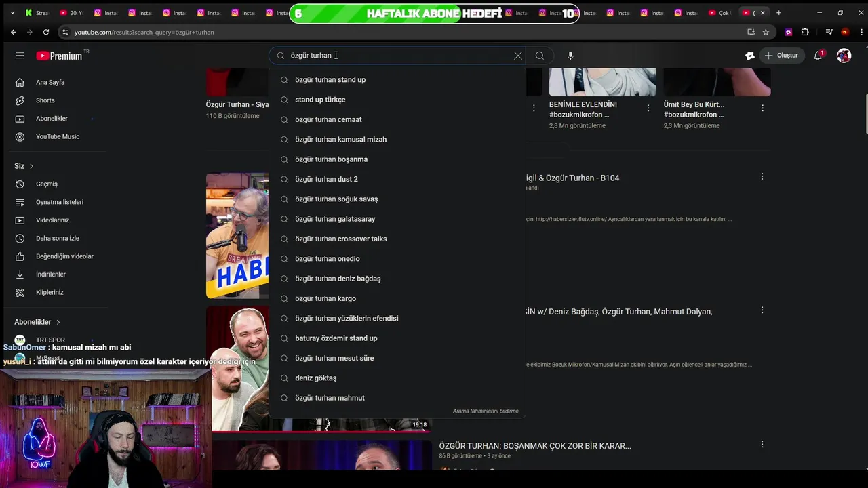This screenshot has height=488, width=868.
Task: Select suggestion özgür turhan deniz bağdaş
Action: point(397,279)
